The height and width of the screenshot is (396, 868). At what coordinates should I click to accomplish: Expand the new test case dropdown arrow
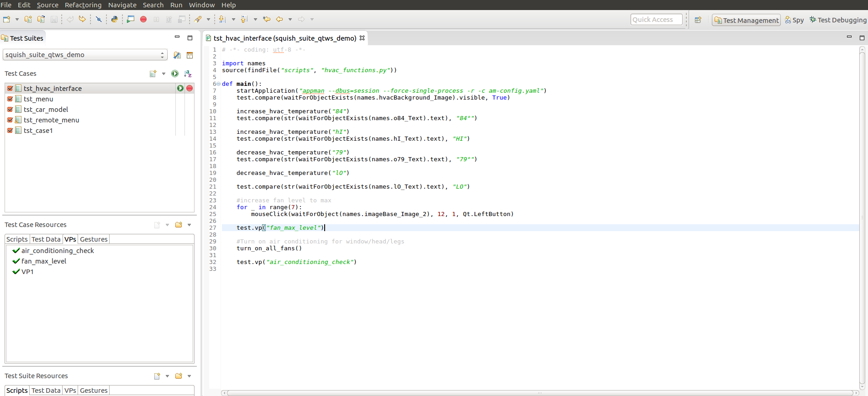[163, 74]
